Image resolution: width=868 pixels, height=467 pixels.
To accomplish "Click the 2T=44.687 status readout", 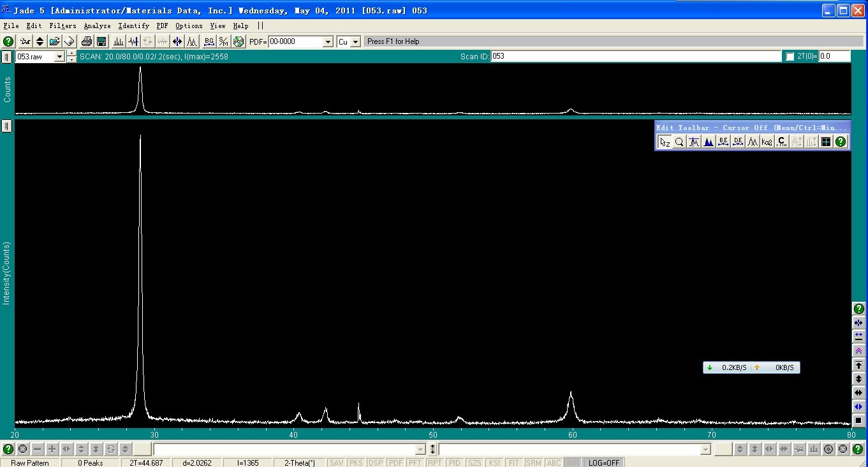I will (x=146, y=463).
